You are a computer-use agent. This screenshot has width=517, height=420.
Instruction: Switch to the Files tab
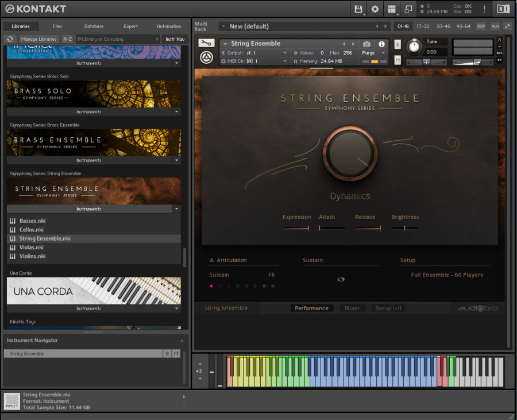[x=57, y=26]
